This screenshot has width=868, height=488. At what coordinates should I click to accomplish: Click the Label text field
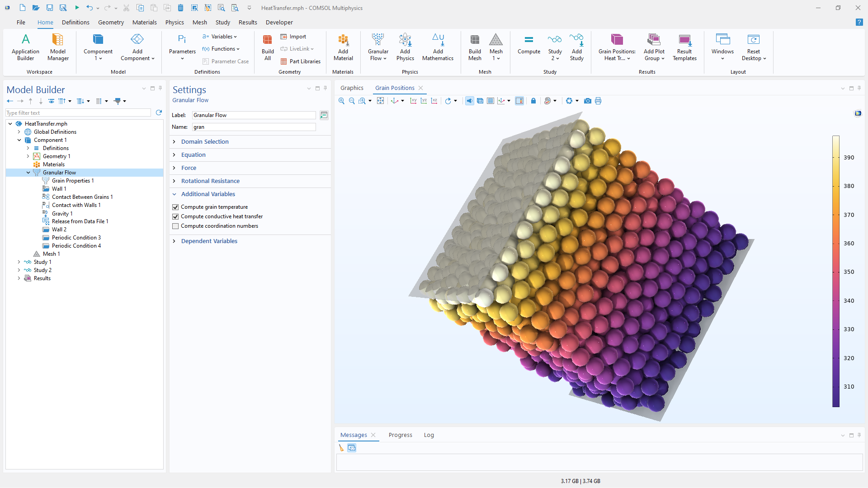point(254,115)
